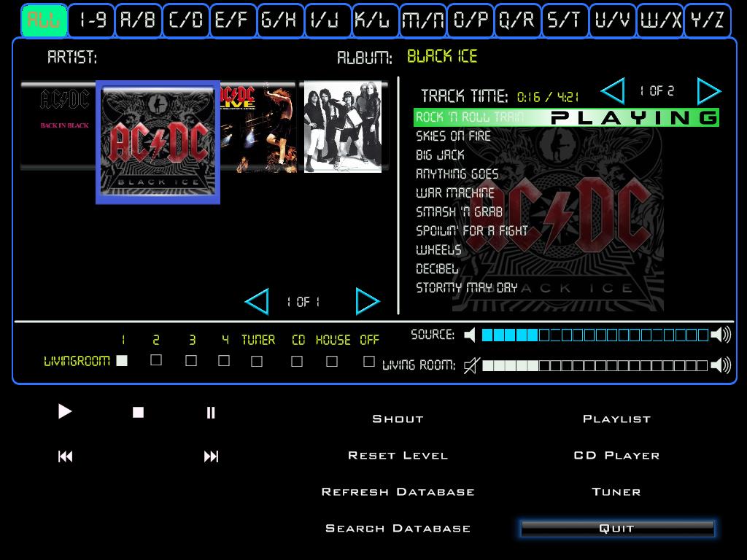Adjust the Living Room volume slider
Image resolution: width=747 pixels, height=560 pixels.
click(595, 366)
